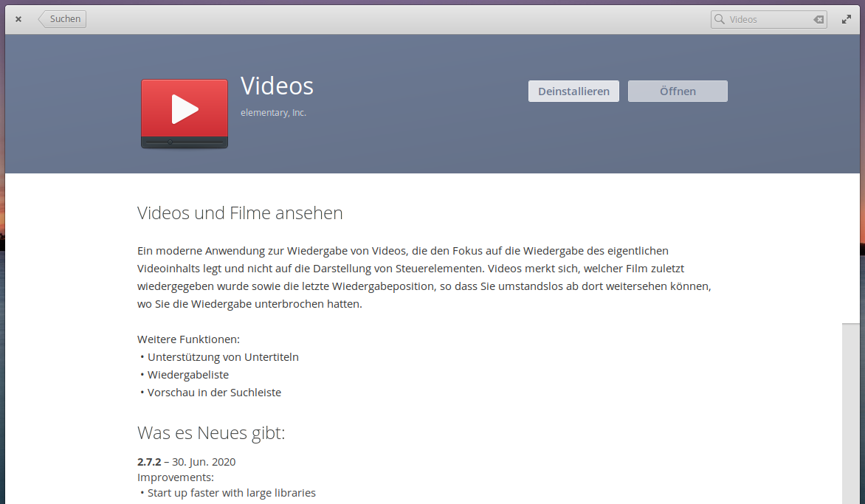Click the developer name "elementary, Inc."
865x504 pixels.
tap(273, 113)
